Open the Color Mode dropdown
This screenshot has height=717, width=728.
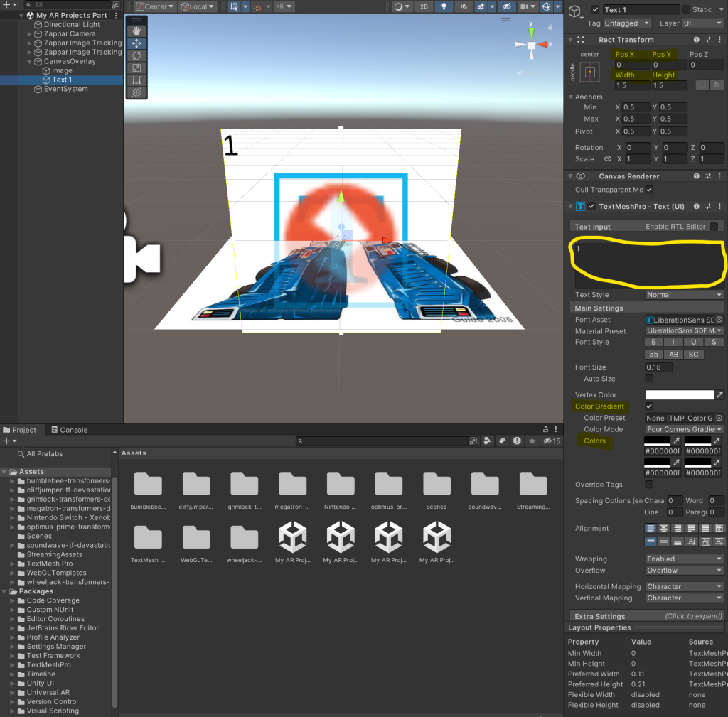(684, 429)
